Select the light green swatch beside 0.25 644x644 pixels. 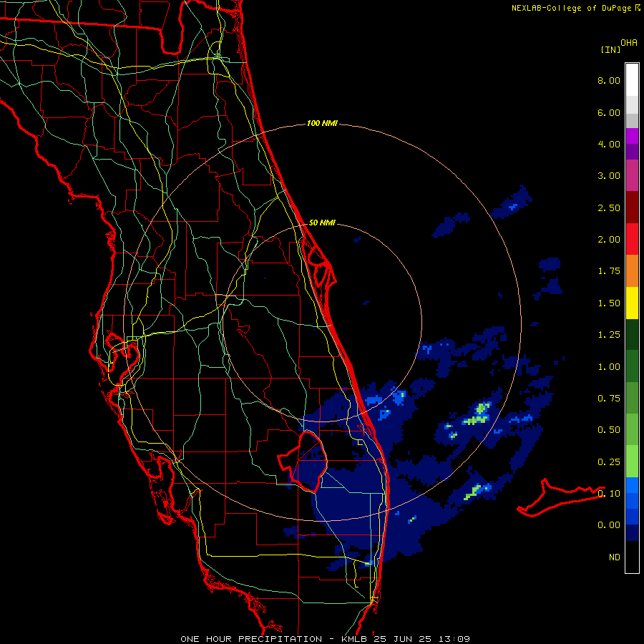[x=632, y=462]
